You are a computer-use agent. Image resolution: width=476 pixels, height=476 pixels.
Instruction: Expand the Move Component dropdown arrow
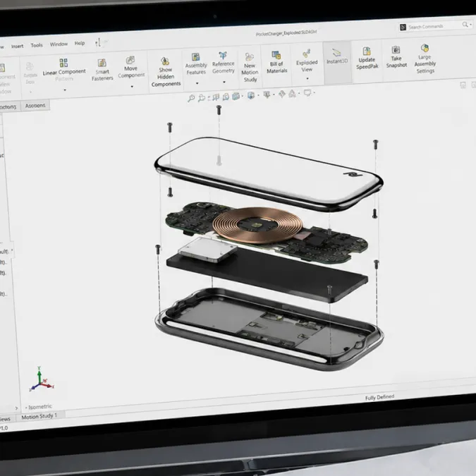(132, 87)
